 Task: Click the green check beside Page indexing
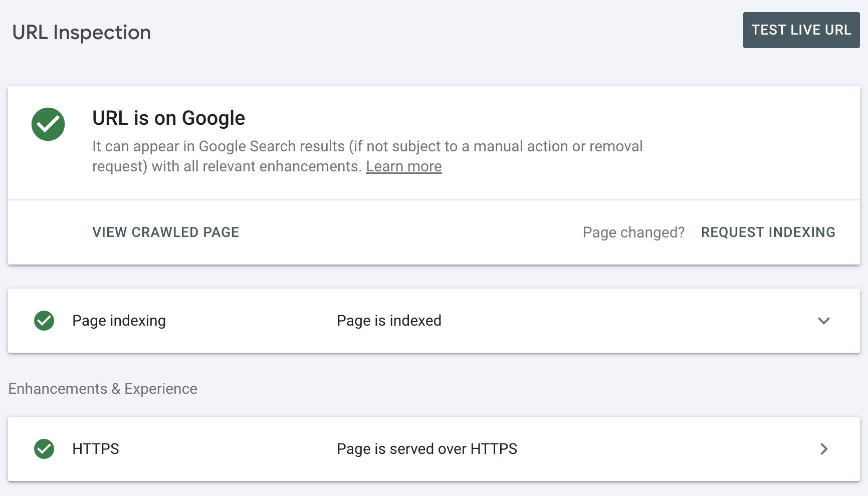[44, 321]
